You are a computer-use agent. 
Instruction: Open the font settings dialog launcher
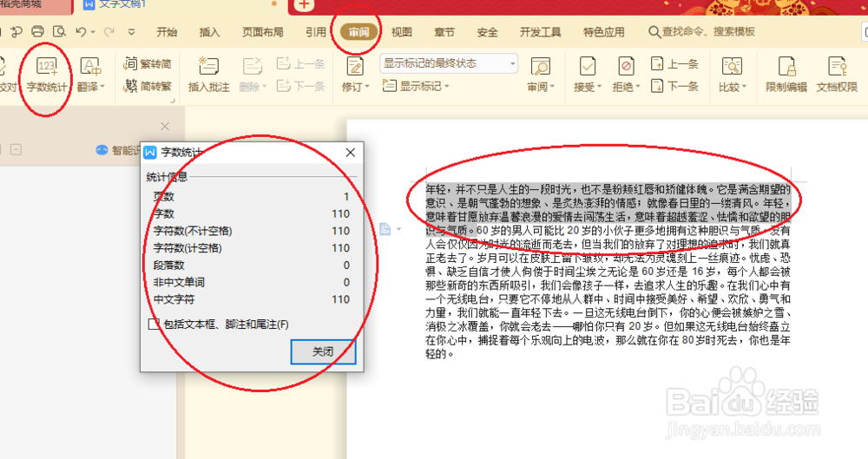click(x=172, y=100)
